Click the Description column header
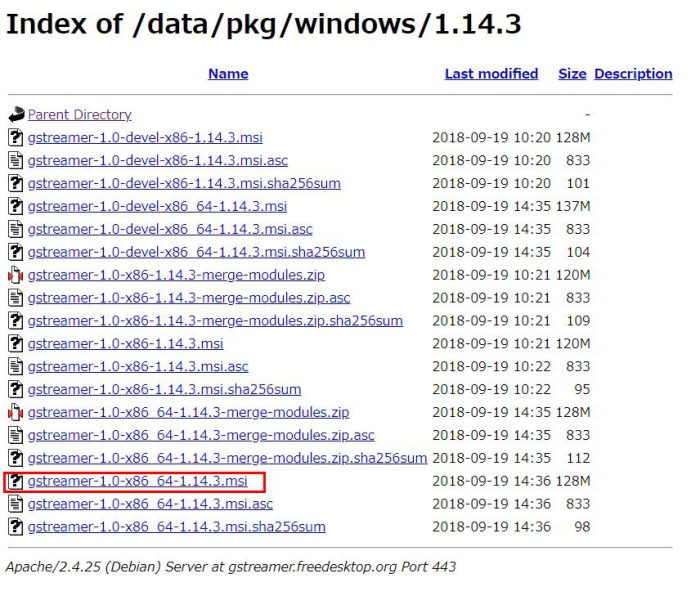Image resolution: width=700 pixels, height=605 pixels. pos(633,74)
